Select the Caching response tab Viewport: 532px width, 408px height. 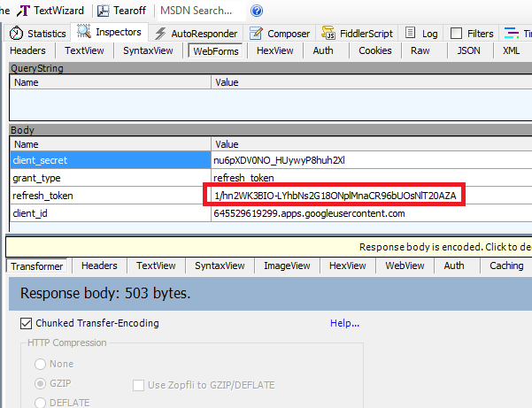tap(506, 266)
